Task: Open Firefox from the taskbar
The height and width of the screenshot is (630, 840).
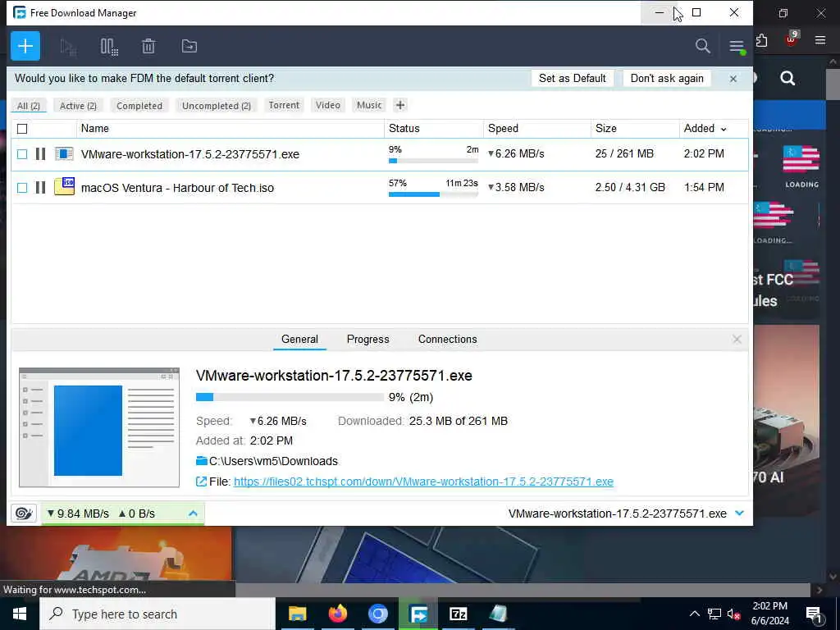Action: click(x=337, y=614)
